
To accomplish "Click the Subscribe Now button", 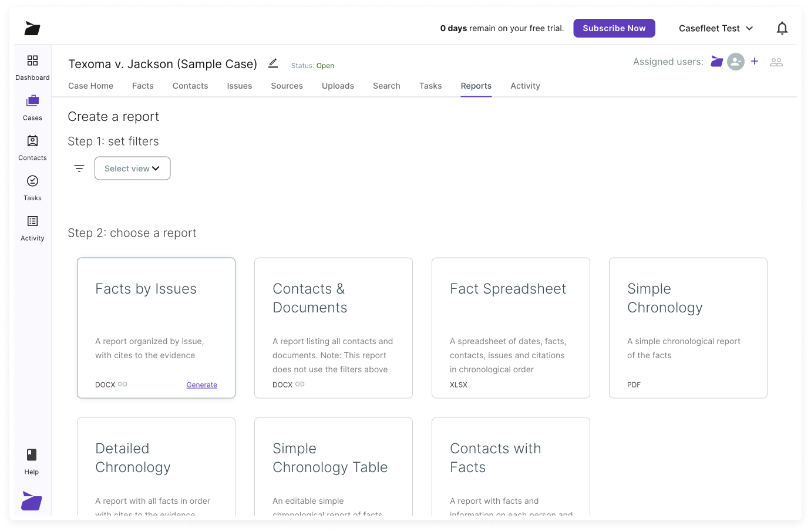I will click(x=614, y=28).
